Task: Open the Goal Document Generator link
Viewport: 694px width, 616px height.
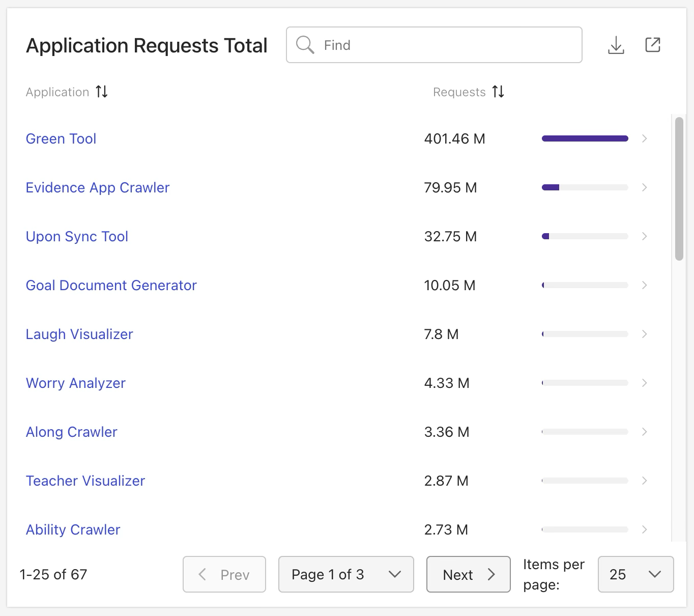Action: click(111, 285)
